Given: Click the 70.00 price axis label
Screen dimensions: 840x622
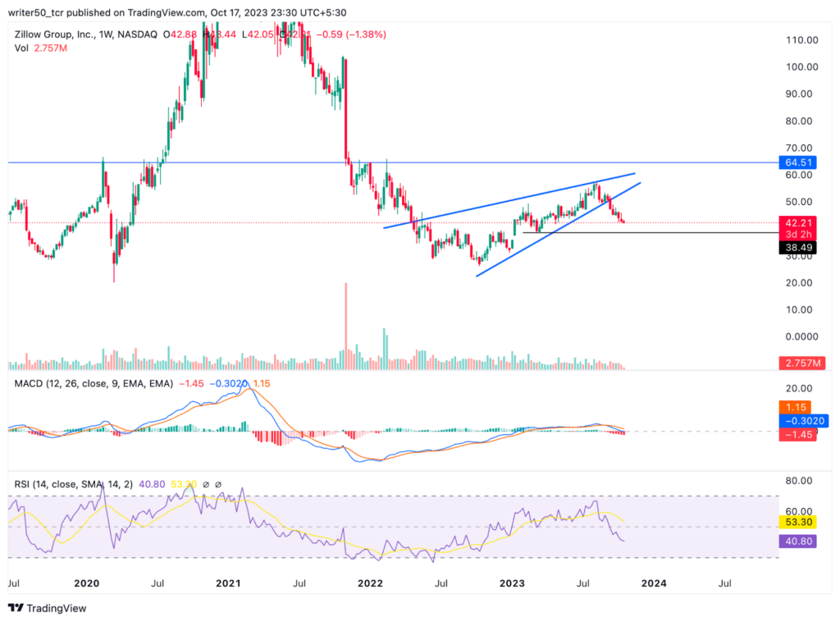Looking at the screenshot, I should pyautogui.click(x=799, y=148).
